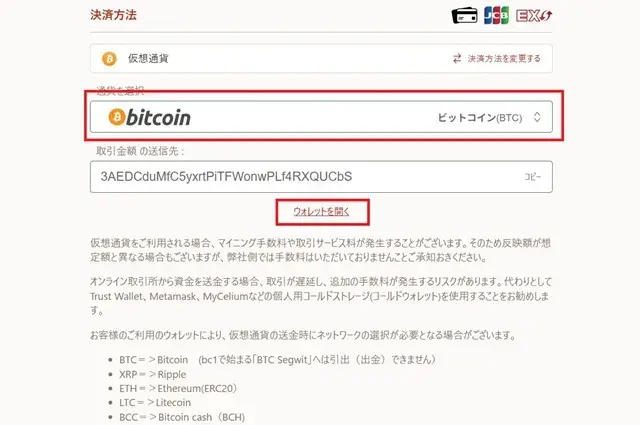Click the BTC address field 3AEDCduMfC5yxrt…
Viewport: 640px width, 425px height.
click(321, 176)
